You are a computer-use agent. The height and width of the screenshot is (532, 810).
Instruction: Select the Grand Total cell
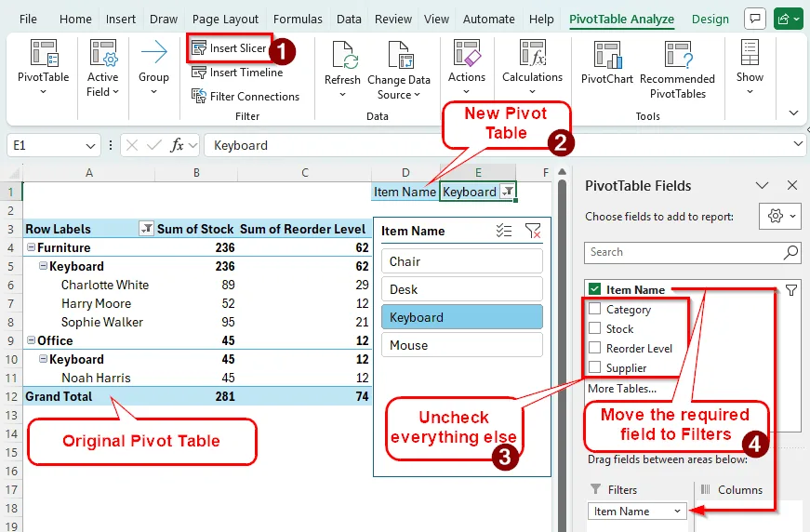tap(89, 396)
